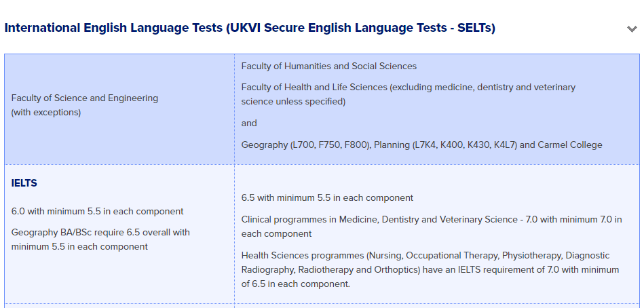644x308 pixels.
Task: Select the IELTS bold heading
Action: pos(24,183)
